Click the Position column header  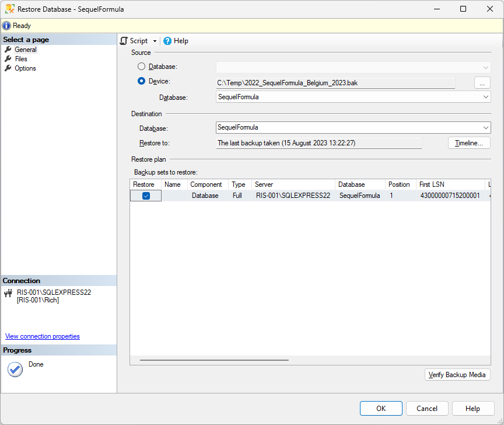[x=401, y=184]
